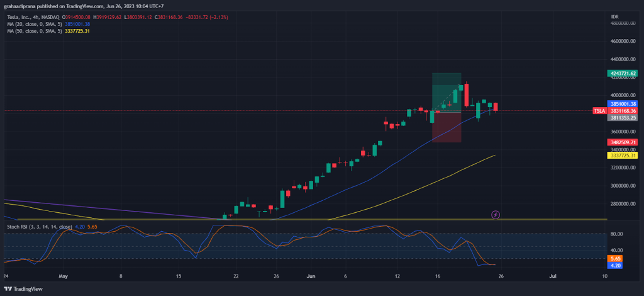644x296 pixels.
Task: Click the 4400000.00 price axis label
Action: tap(625, 60)
